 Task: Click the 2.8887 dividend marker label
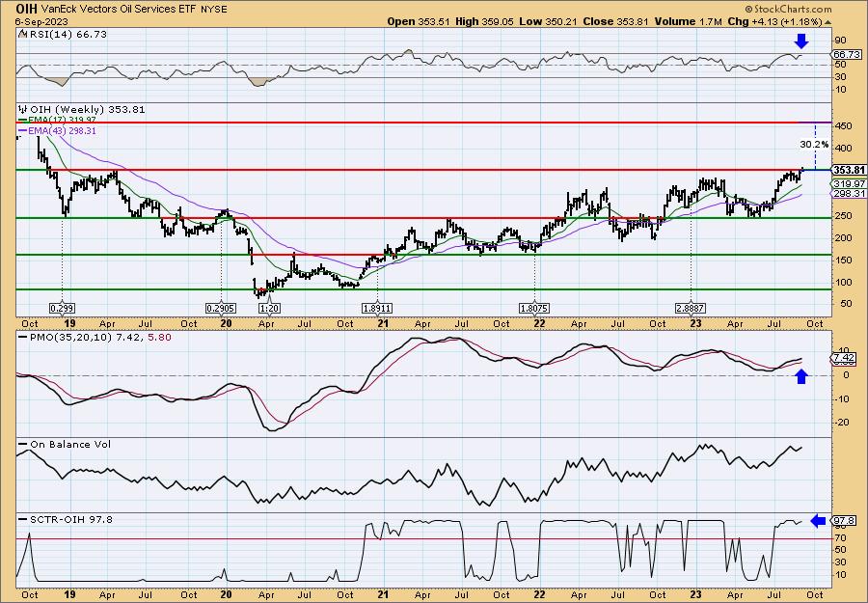click(x=692, y=308)
